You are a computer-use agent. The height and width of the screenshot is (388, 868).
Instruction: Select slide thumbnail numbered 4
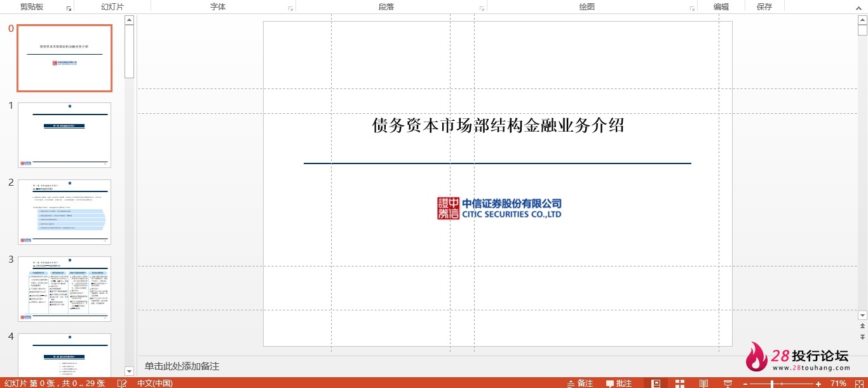click(64, 354)
